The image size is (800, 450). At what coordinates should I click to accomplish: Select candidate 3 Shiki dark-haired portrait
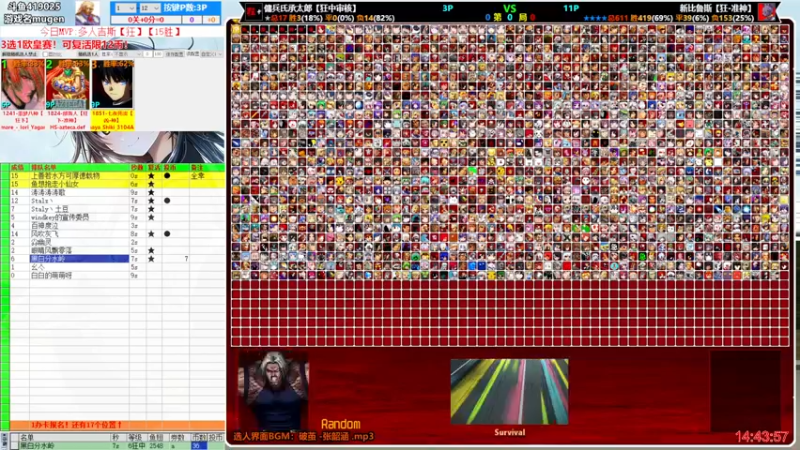pos(112,84)
